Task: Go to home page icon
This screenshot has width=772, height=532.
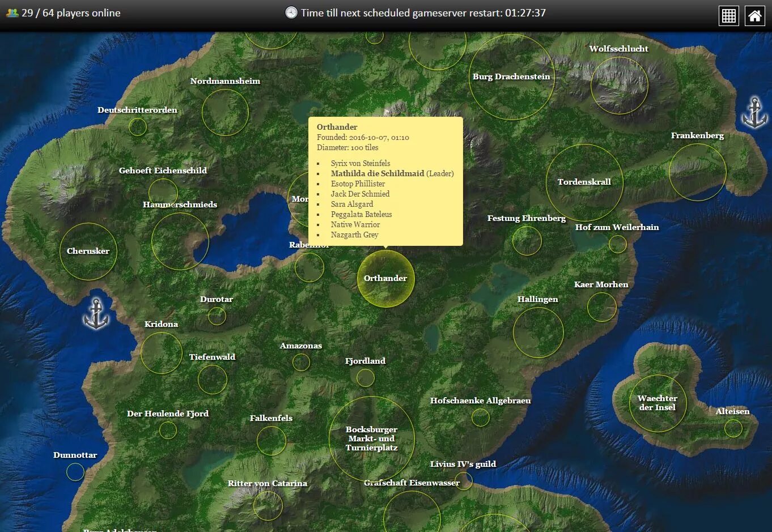Action: (754, 15)
